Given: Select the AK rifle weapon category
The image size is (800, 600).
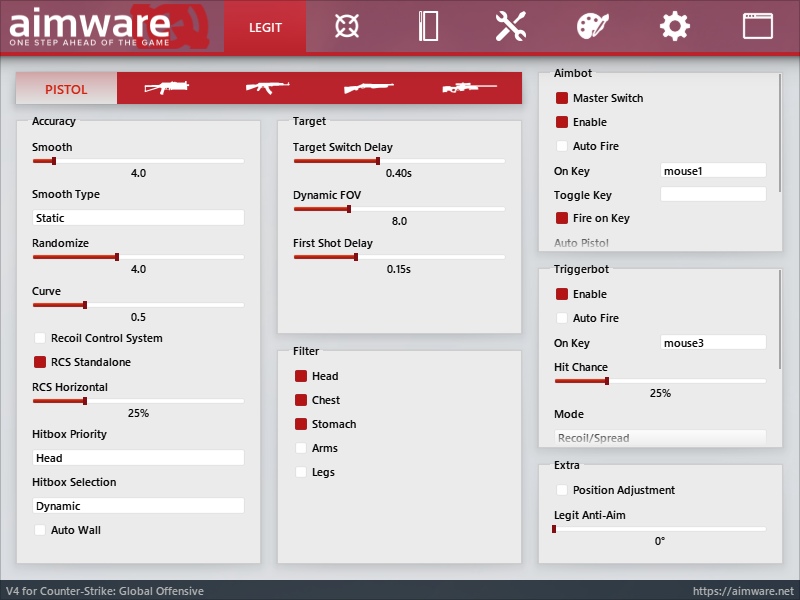Looking at the screenshot, I should click(x=268, y=88).
